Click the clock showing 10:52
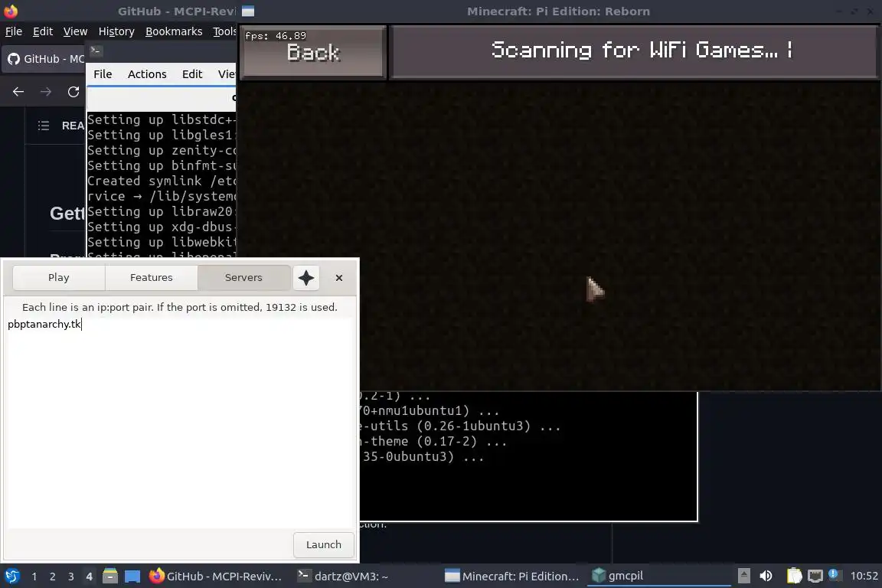This screenshot has width=882, height=588. [864, 576]
